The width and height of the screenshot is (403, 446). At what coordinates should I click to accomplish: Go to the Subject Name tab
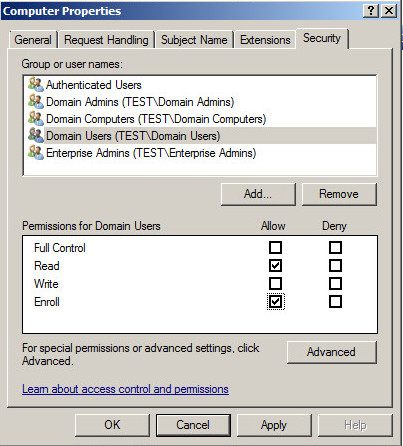point(194,40)
